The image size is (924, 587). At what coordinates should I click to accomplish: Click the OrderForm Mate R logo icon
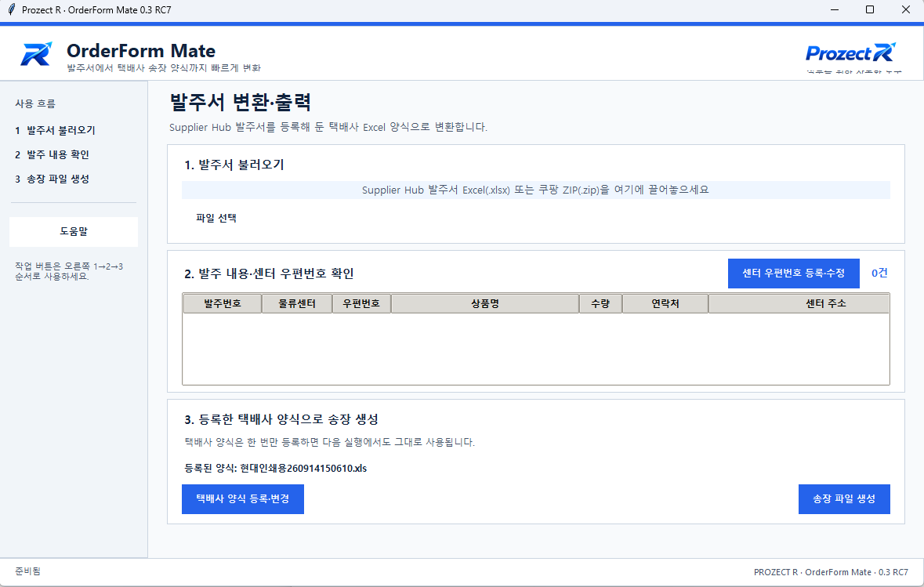[x=37, y=53]
